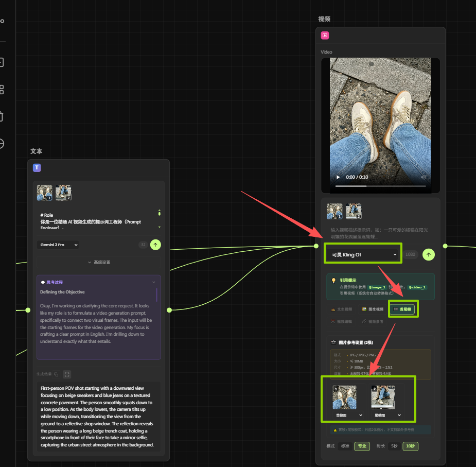The image size is (476, 467).
Task: Open the 可灵 Kling O1 model dropdown
Action: coord(363,254)
